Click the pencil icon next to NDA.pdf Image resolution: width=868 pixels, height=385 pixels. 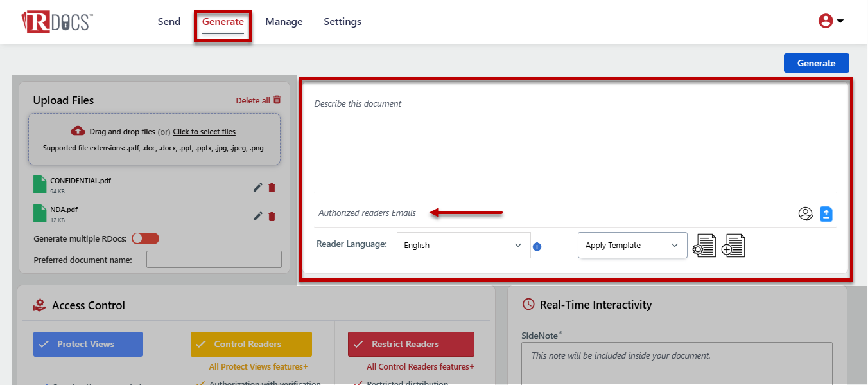[x=257, y=217]
